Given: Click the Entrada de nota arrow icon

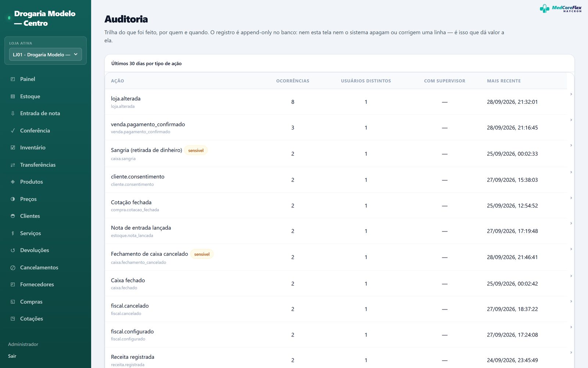Looking at the screenshot, I should (x=13, y=113).
